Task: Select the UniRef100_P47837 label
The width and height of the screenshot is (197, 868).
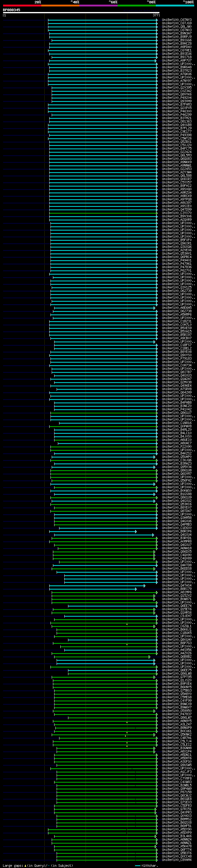Action: click(x=177, y=714)
